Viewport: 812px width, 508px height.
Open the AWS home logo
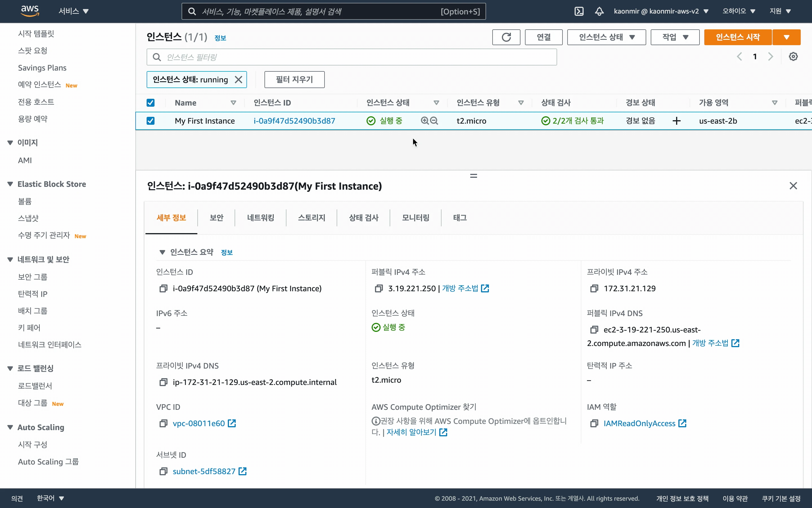[30, 11]
